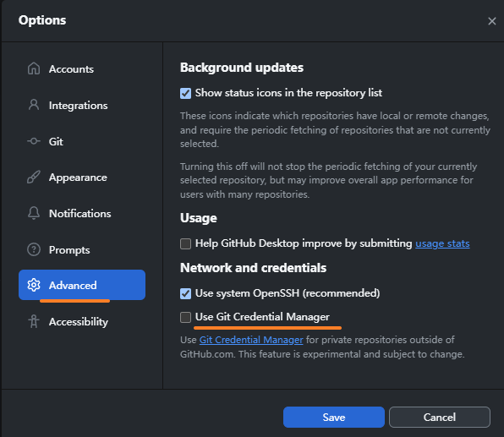This screenshot has height=437, width=504.
Task: Click the bell icon beside Notifications
Action: (34, 213)
